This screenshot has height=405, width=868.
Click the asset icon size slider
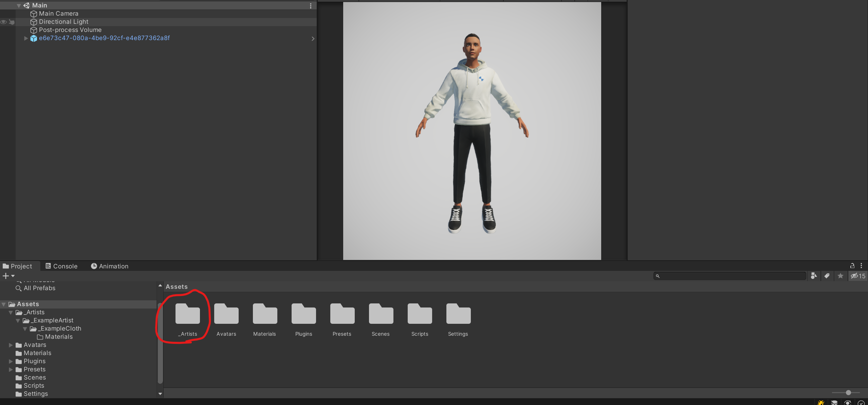click(x=848, y=393)
